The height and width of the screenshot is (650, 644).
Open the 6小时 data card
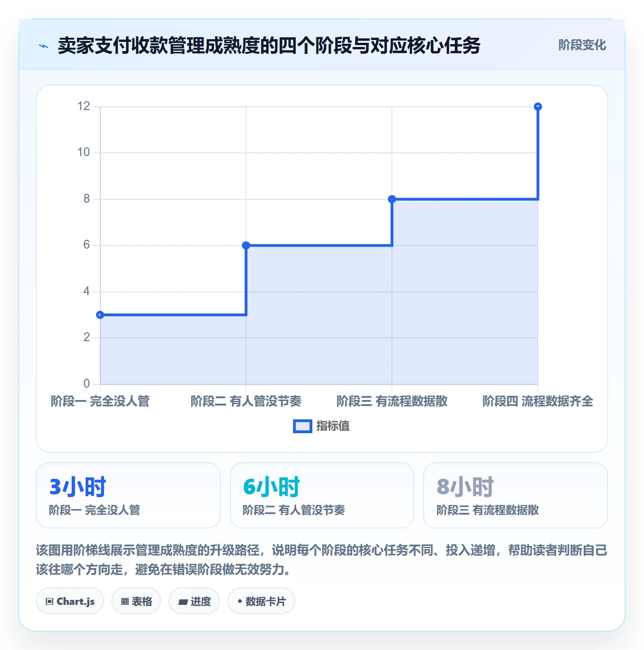322,495
